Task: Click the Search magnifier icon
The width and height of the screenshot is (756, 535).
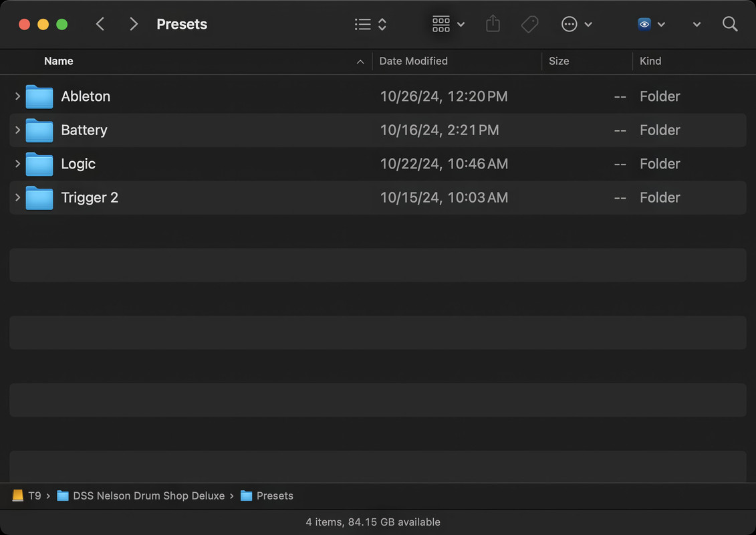Action: pos(730,23)
